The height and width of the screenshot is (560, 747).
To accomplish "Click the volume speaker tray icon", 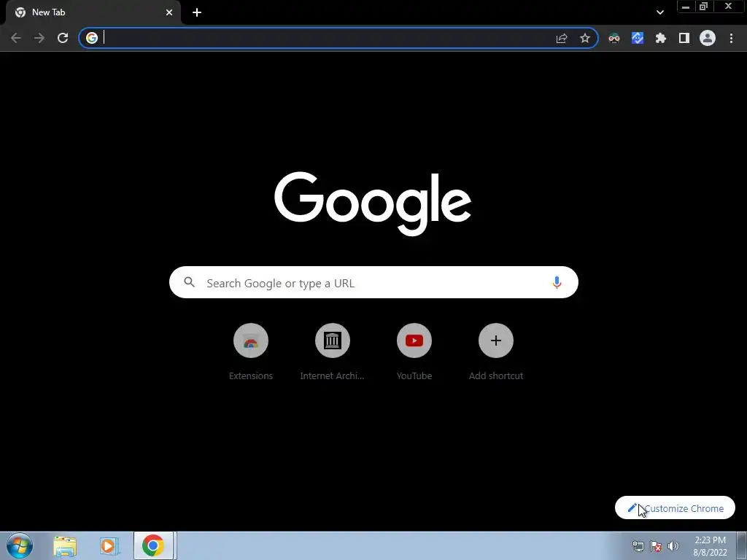I will point(673,546).
